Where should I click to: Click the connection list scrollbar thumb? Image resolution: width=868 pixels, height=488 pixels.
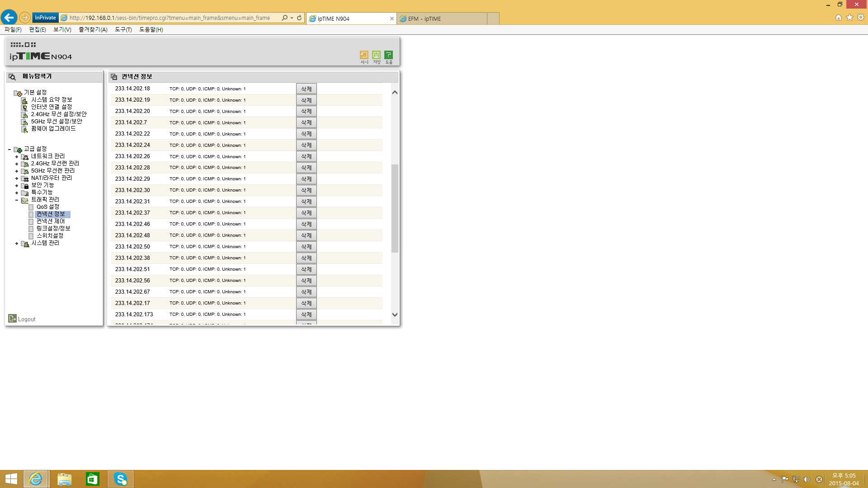[395, 208]
